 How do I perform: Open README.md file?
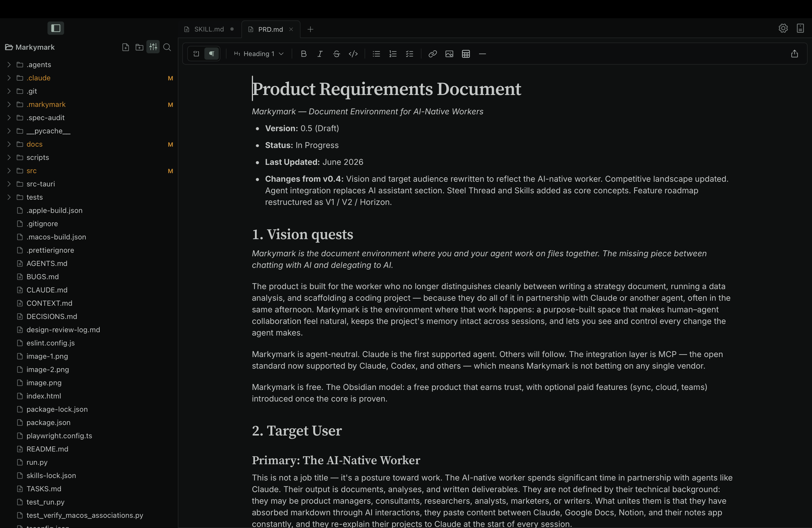click(x=89, y=449)
